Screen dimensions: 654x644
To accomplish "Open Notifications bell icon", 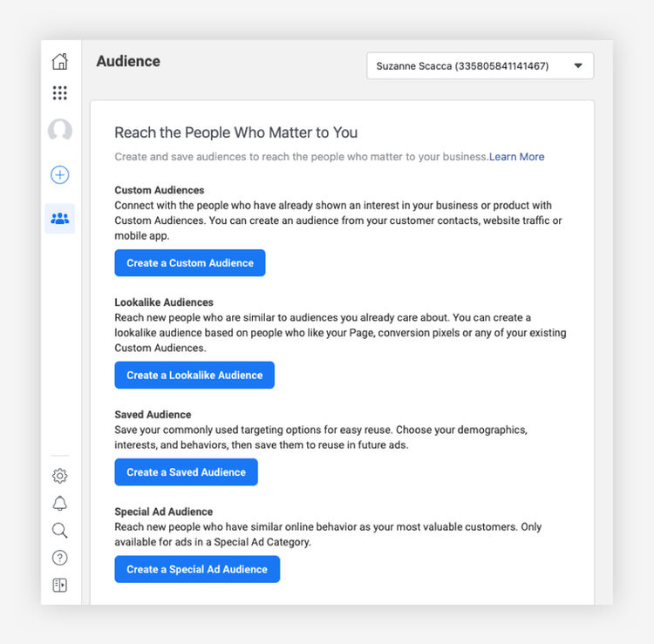I will (x=59, y=503).
